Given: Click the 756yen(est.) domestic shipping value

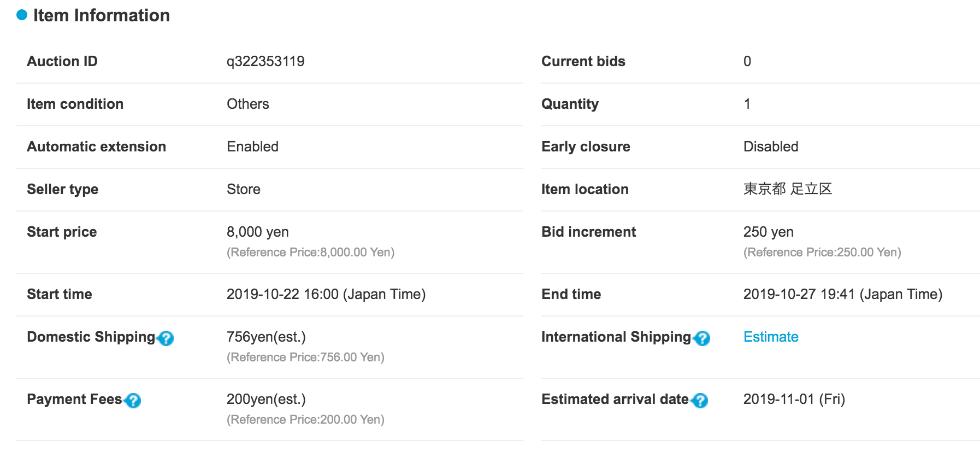Looking at the screenshot, I should click(x=266, y=337).
